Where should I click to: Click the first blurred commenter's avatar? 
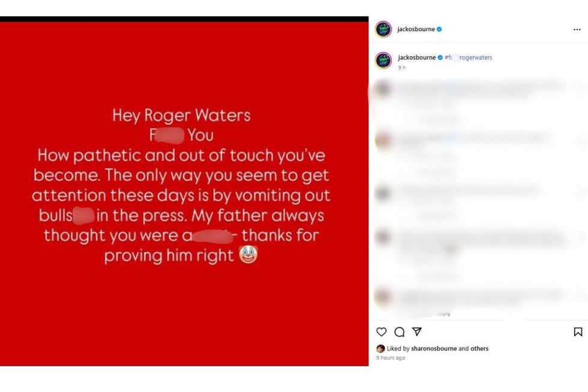[383, 89]
